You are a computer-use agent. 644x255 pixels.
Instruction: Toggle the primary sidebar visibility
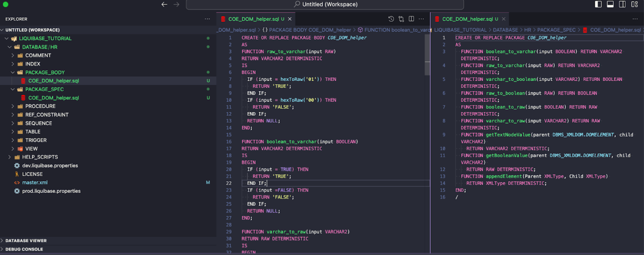598,4
